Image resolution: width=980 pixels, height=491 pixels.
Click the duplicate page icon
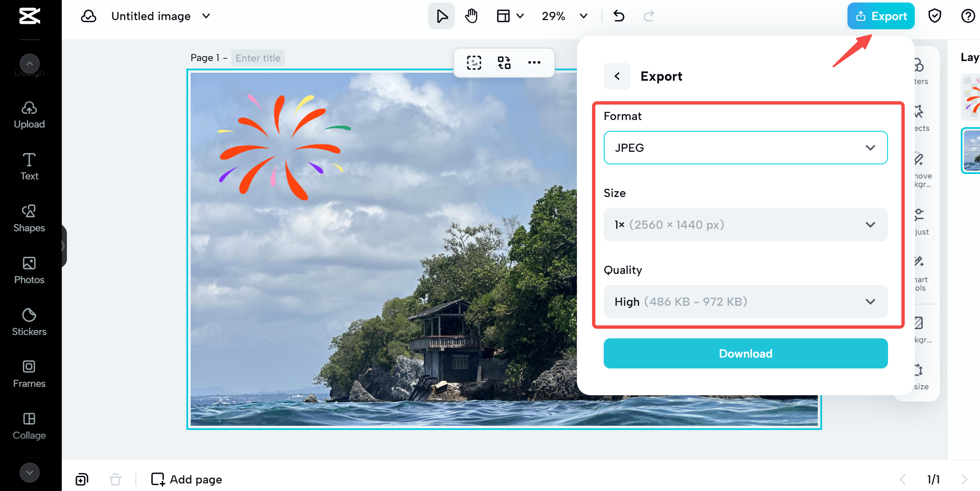point(82,479)
